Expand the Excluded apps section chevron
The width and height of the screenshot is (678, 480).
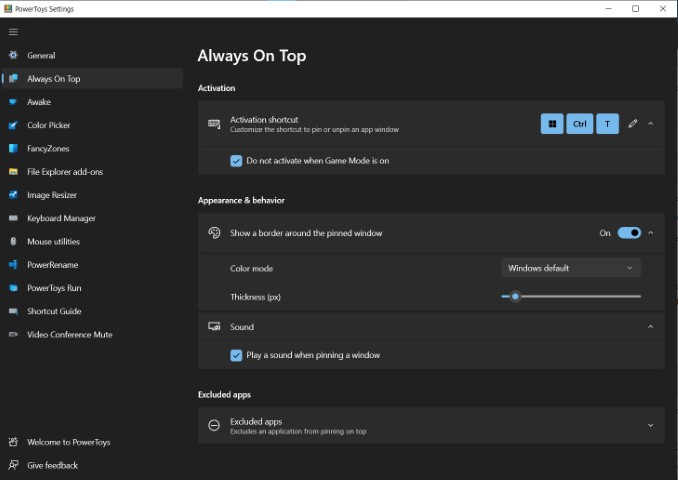pos(650,426)
